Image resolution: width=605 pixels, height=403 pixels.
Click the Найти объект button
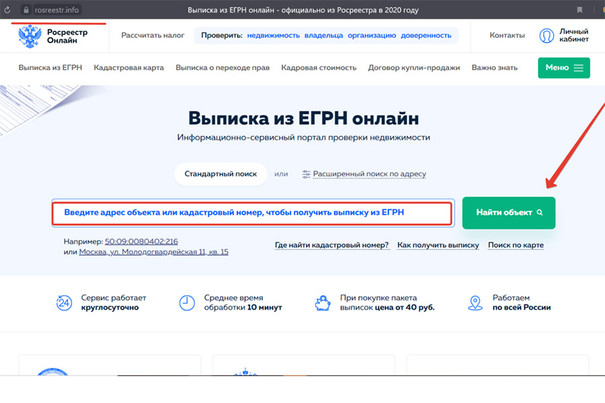click(509, 213)
